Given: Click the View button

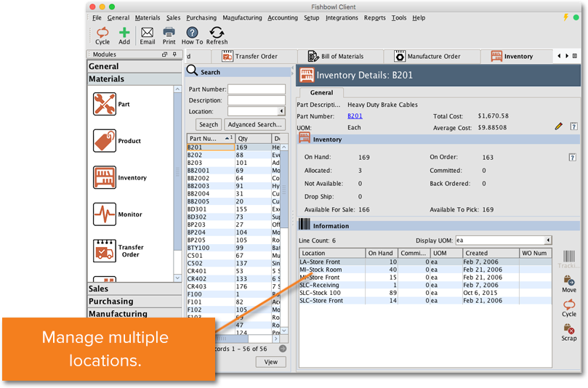Looking at the screenshot, I should [x=271, y=362].
